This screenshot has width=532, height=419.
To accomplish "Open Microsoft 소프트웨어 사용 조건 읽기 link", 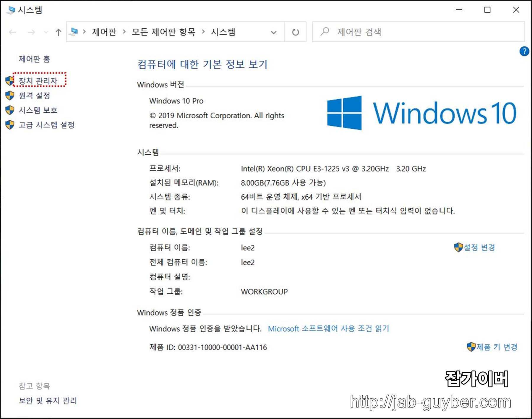I will click(x=329, y=328).
